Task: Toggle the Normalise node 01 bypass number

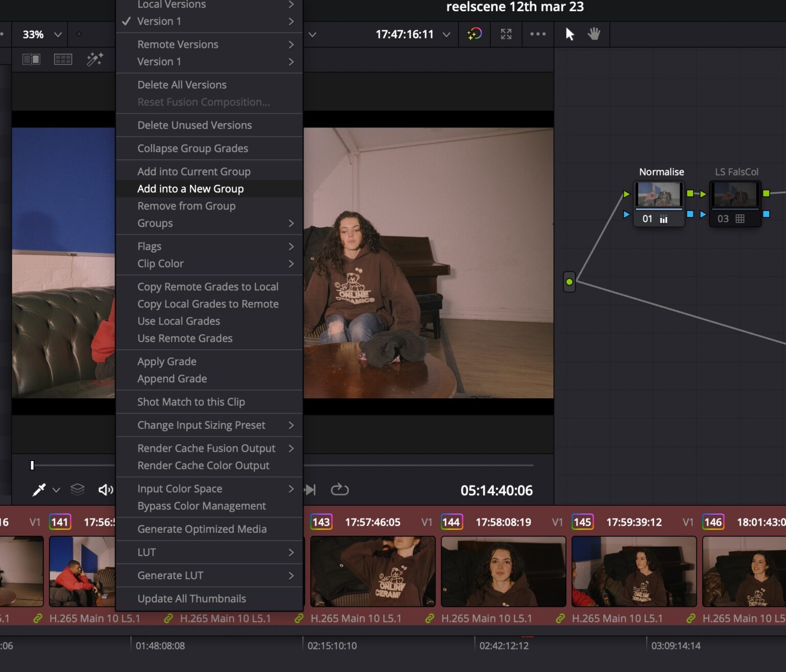Action: coord(647,219)
